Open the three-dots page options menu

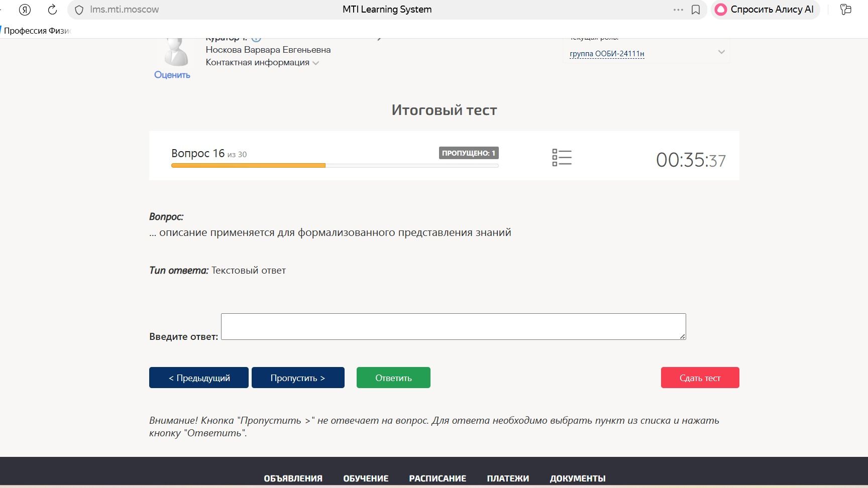(x=678, y=10)
